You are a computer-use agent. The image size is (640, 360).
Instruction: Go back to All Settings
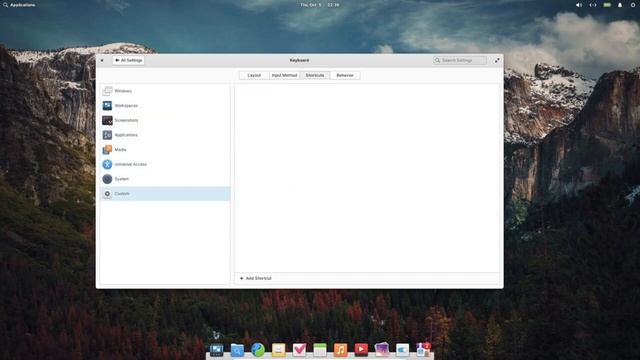click(x=129, y=60)
